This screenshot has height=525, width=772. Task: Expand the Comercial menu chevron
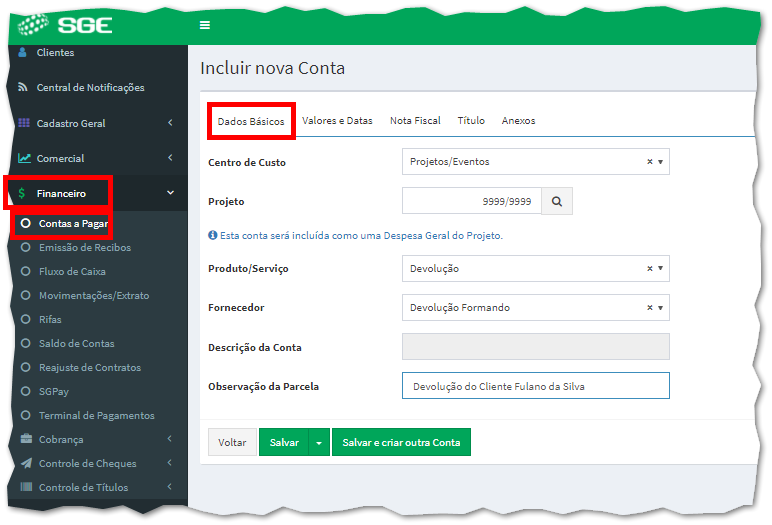[170, 158]
